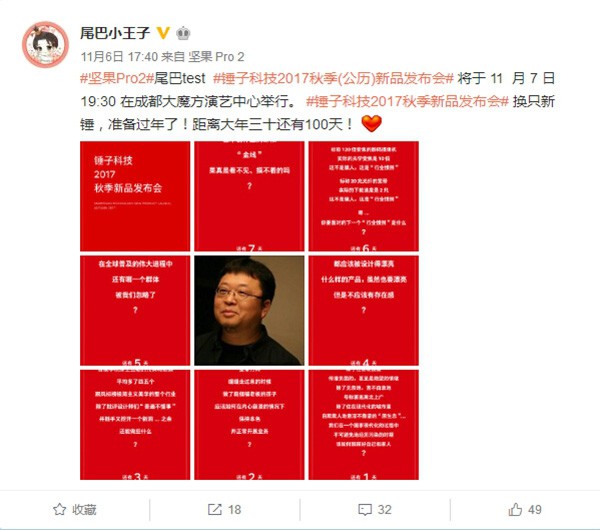Click the repost icon showing 18
This screenshot has height=530, width=600.
pos(214,509)
